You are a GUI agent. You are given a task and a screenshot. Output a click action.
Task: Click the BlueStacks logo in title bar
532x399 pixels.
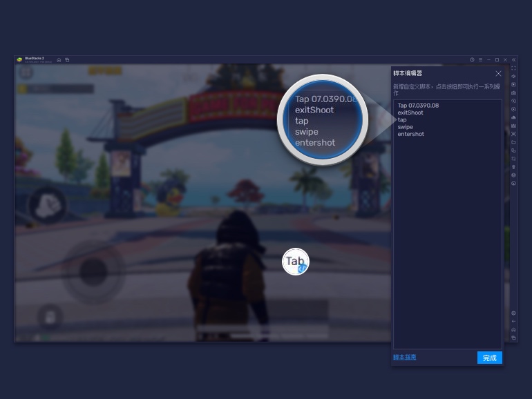click(x=19, y=60)
